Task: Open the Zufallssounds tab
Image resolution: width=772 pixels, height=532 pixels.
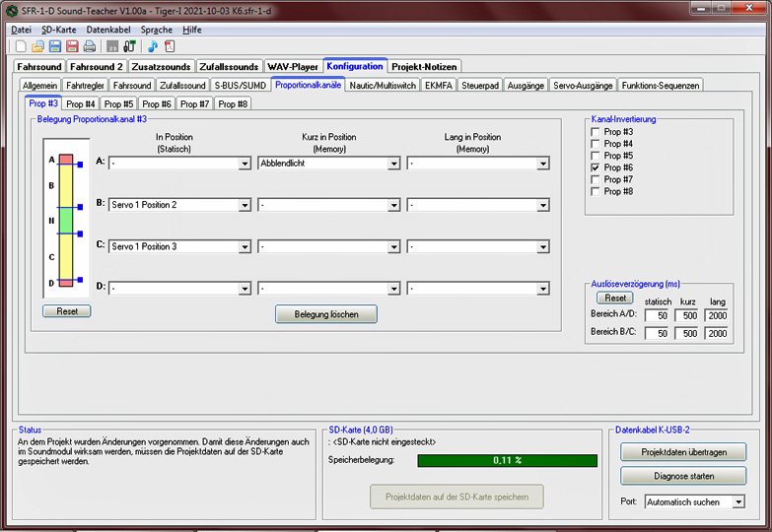Action: point(229,66)
